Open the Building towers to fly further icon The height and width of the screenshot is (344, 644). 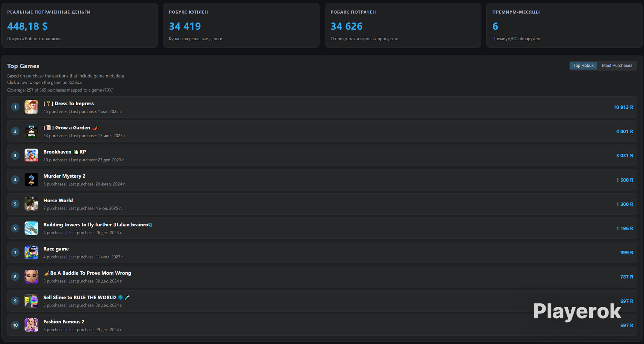(x=31, y=228)
